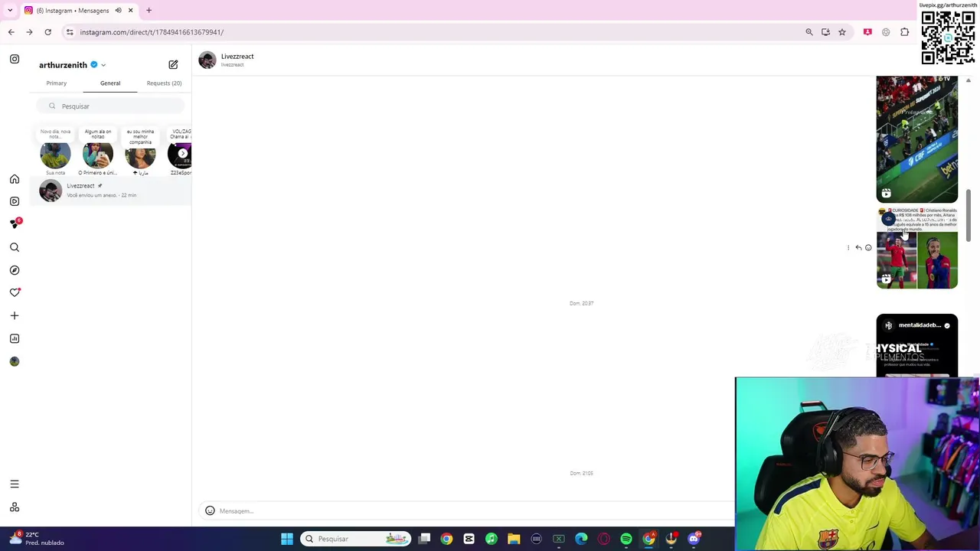Open browser Extensions puzzle icon
The height and width of the screenshot is (551, 980).
(904, 32)
